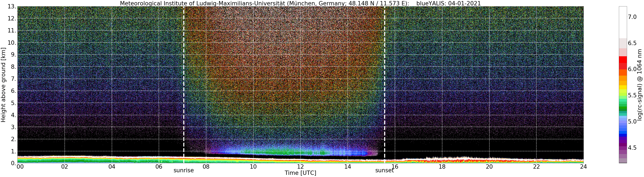Click the "7.0" colorbar tick label
Screen dimensions: 644x177
click(x=632, y=17)
